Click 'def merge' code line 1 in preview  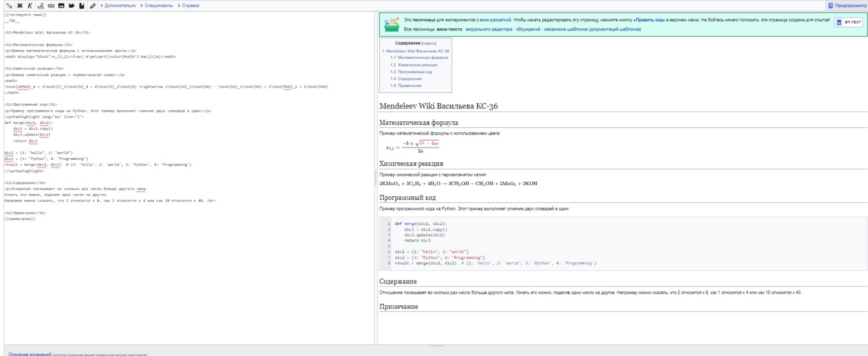pos(421,224)
